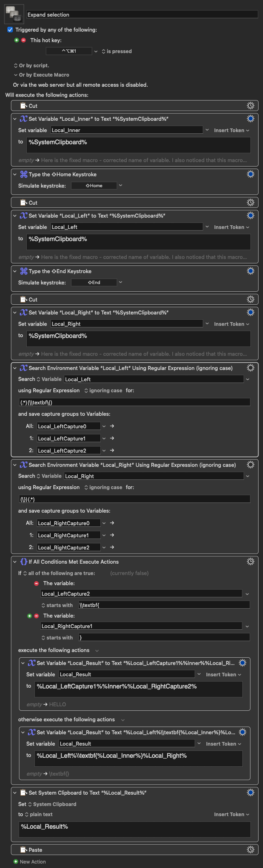Image resolution: width=263 pixels, height=868 pixels.
Task: Open the gear menu for If All Conditions Met action
Action: click(250, 561)
